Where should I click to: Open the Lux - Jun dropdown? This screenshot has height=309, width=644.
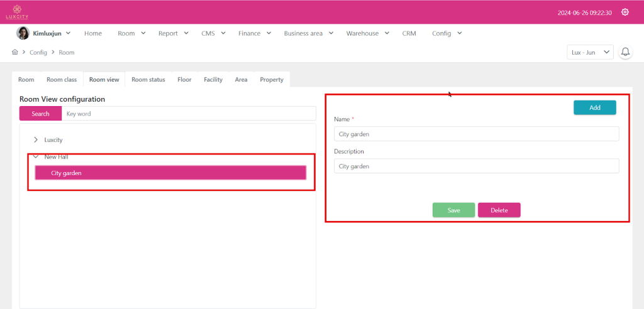click(589, 52)
